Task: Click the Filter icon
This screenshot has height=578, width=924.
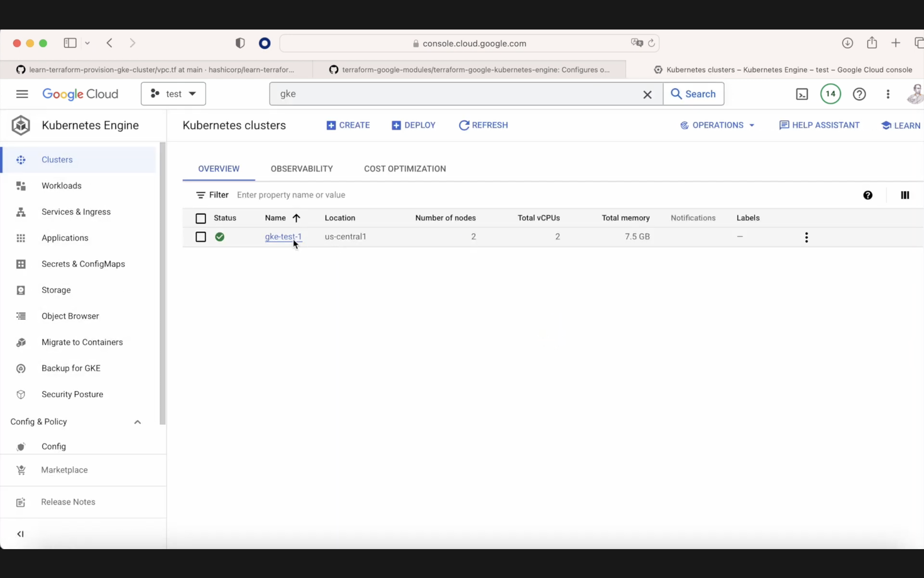Action: click(x=201, y=195)
